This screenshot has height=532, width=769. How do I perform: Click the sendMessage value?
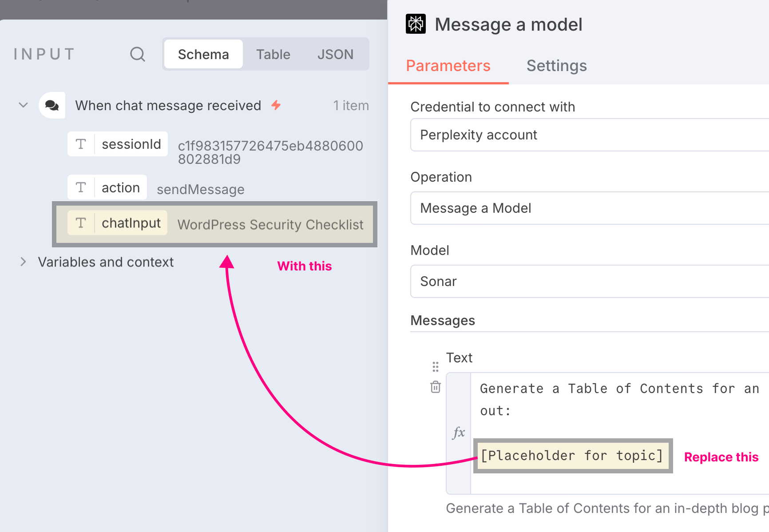pos(201,189)
